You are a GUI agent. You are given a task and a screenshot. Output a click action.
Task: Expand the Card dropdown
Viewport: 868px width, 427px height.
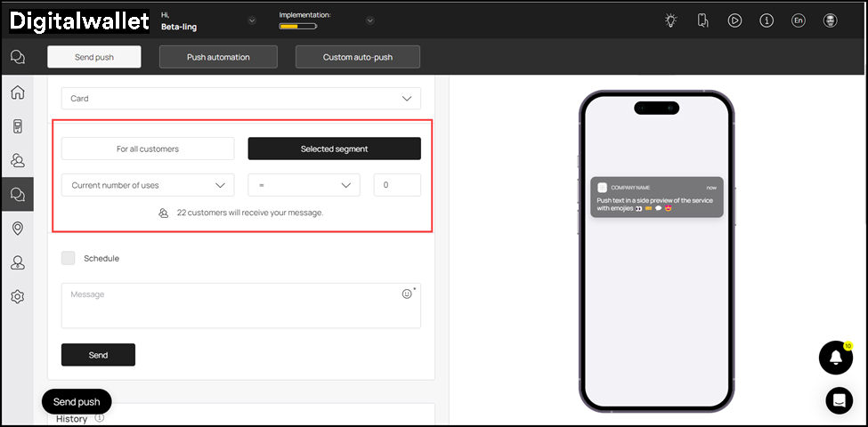click(240, 99)
